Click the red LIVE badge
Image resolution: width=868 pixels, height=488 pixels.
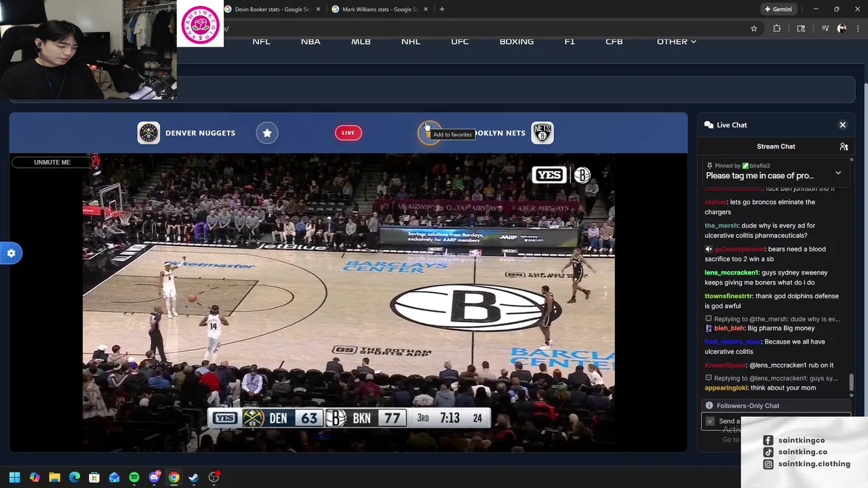pyautogui.click(x=348, y=133)
